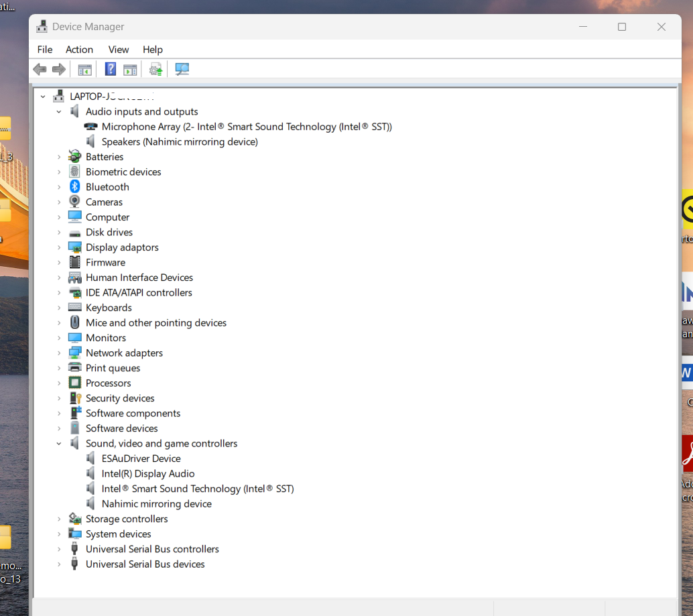
Task: Click the Help toolbar icon
Action: tap(111, 69)
